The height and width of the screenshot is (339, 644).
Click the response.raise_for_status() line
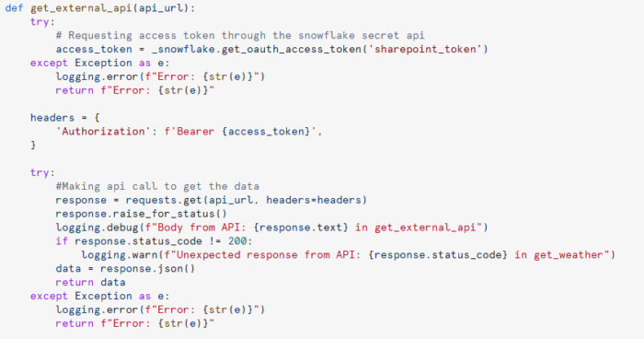point(142,214)
